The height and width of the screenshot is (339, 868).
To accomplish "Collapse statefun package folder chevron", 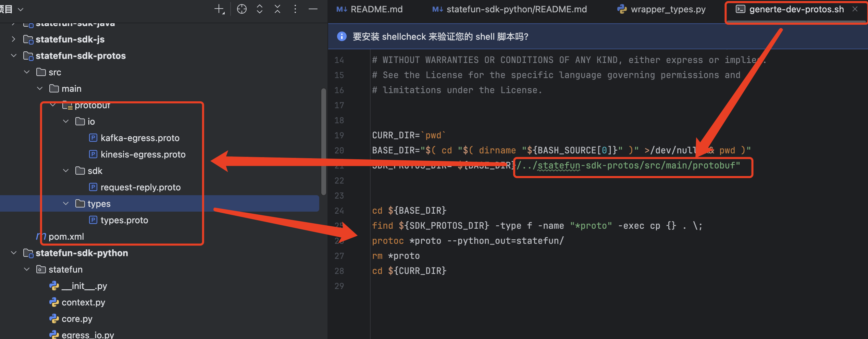I will point(27,269).
